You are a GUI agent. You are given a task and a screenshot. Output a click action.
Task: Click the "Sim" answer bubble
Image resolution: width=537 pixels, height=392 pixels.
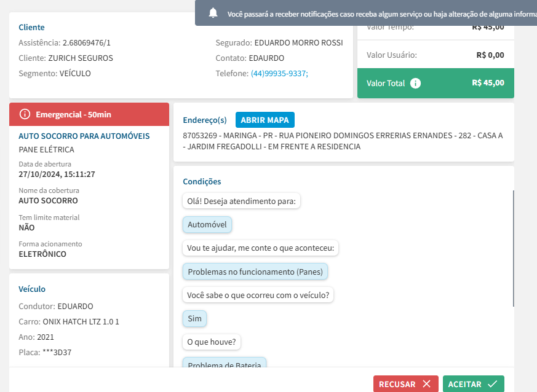pyautogui.click(x=194, y=319)
